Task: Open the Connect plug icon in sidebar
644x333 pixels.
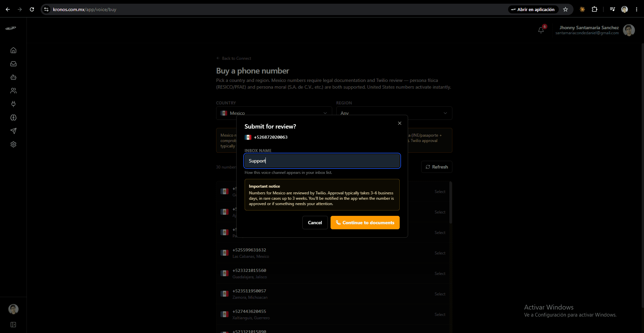Action: pos(13,104)
